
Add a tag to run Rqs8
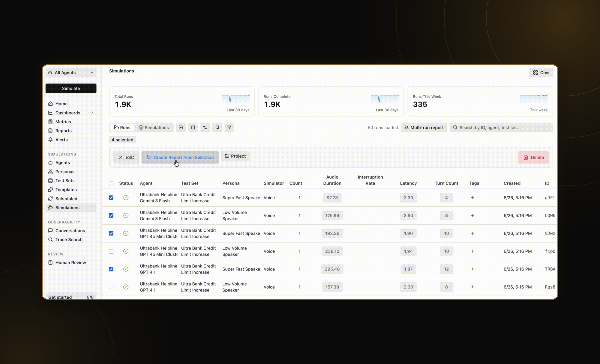point(472,287)
